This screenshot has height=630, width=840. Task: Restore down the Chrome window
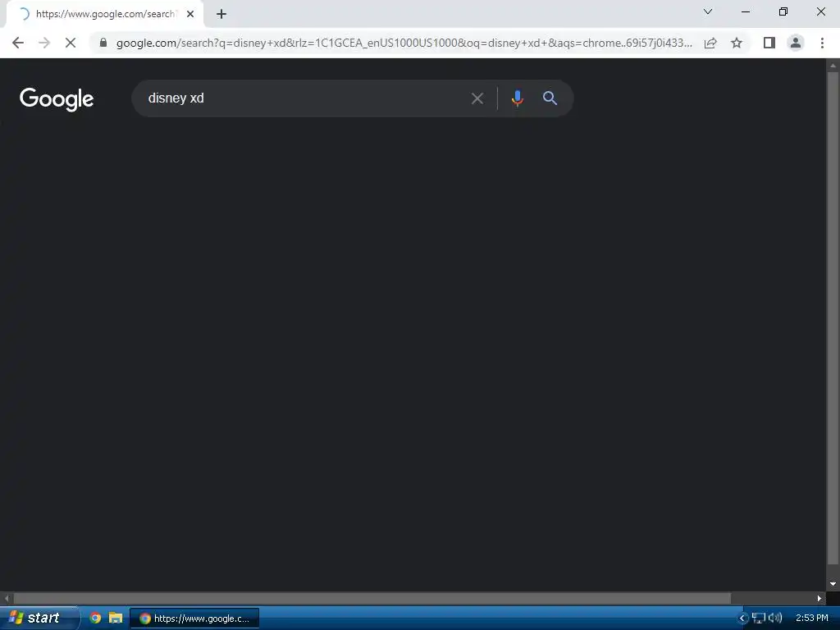tap(783, 11)
